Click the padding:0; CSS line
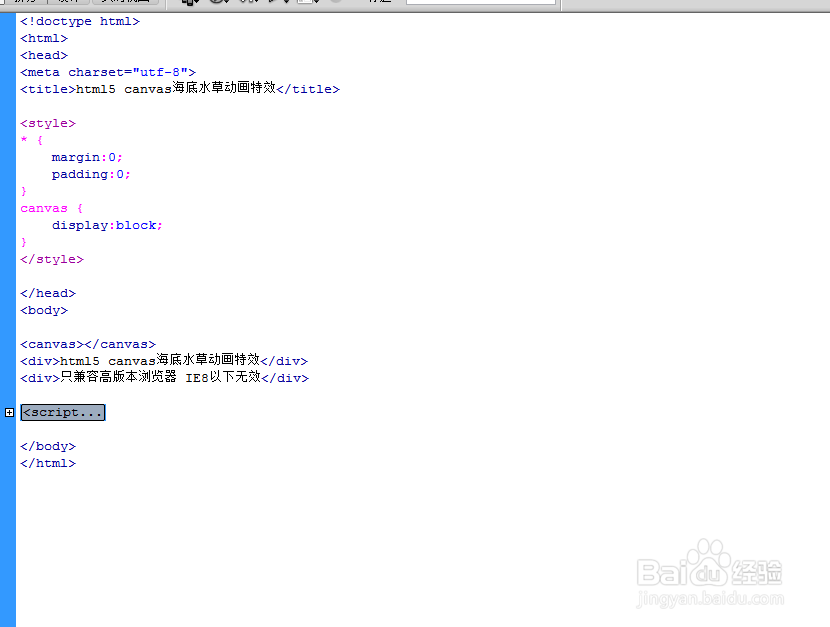The width and height of the screenshot is (830, 627). click(91, 174)
